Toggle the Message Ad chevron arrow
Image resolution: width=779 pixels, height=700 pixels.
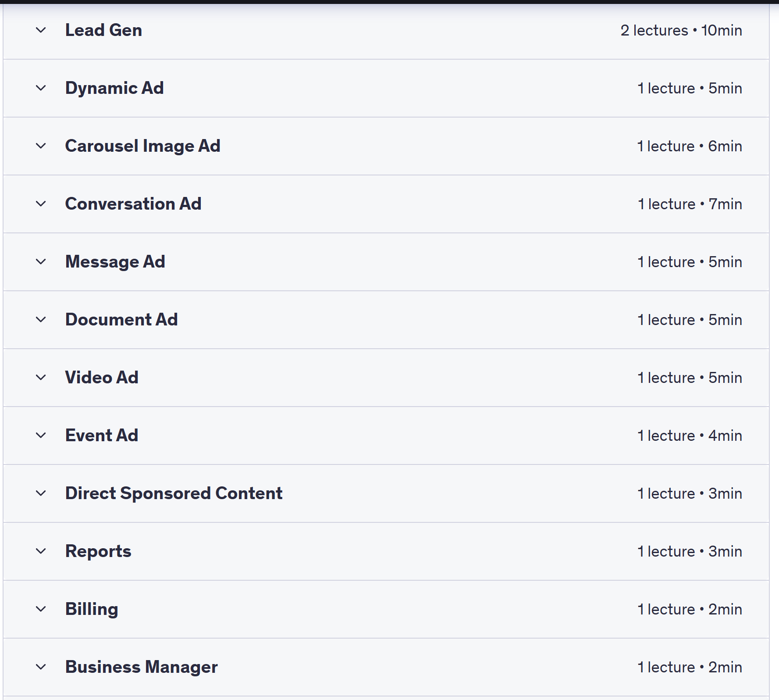coord(41,262)
